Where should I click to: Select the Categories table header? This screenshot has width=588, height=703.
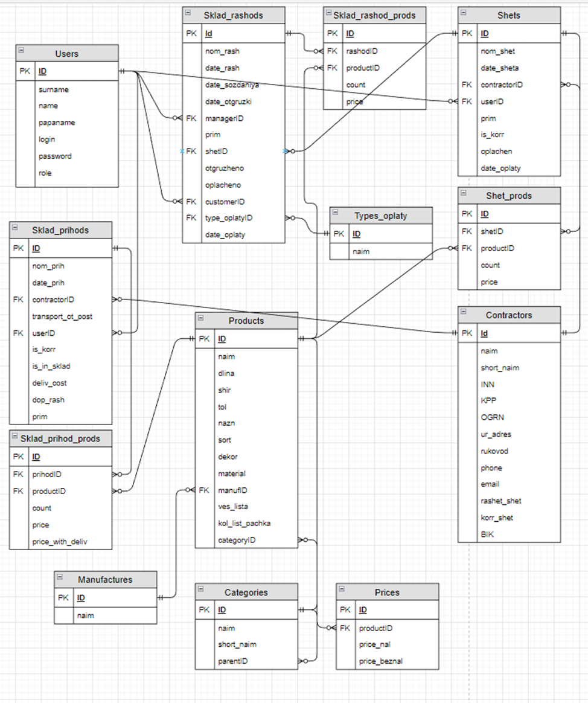click(246, 592)
